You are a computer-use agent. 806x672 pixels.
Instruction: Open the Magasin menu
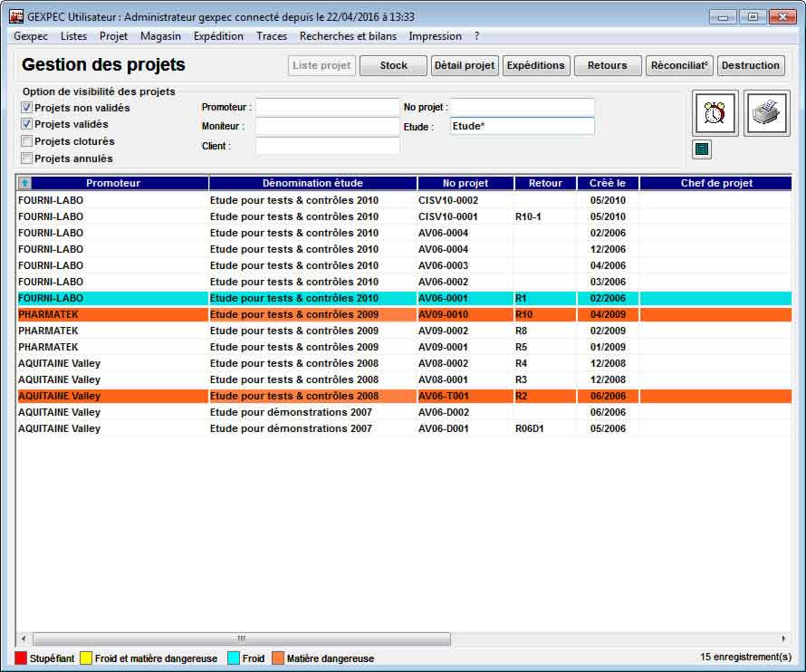click(160, 36)
